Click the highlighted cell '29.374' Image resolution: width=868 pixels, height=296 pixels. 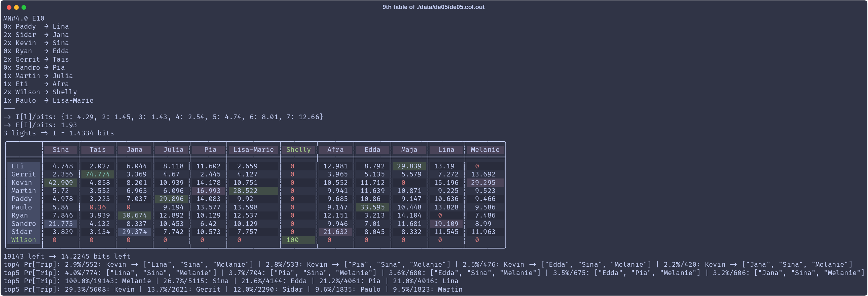pyautogui.click(x=135, y=232)
